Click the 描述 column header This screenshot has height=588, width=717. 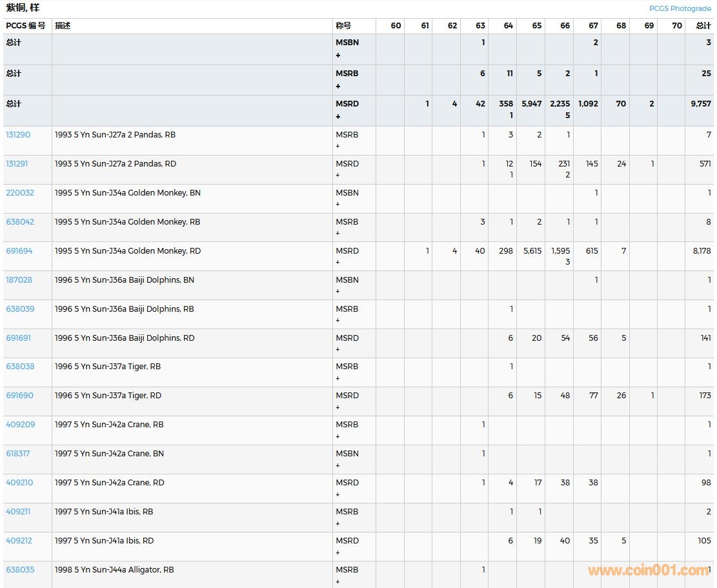(x=63, y=26)
